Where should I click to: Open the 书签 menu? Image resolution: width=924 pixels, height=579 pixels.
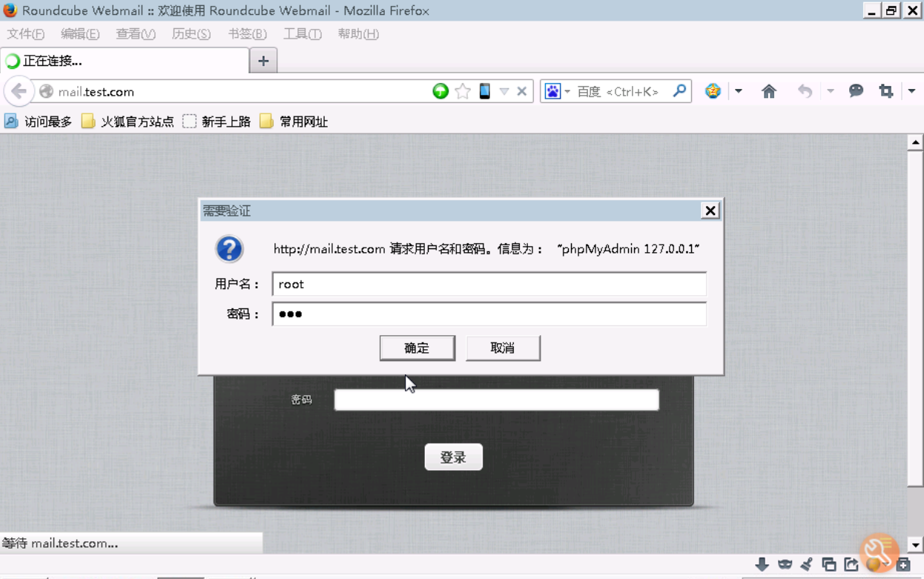tap(247, 34)
